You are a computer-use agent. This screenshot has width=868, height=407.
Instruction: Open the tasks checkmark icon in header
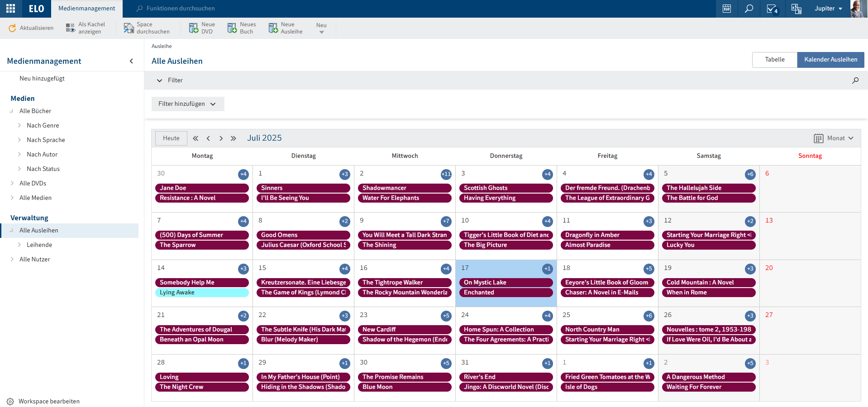click(x=772, y=9)
